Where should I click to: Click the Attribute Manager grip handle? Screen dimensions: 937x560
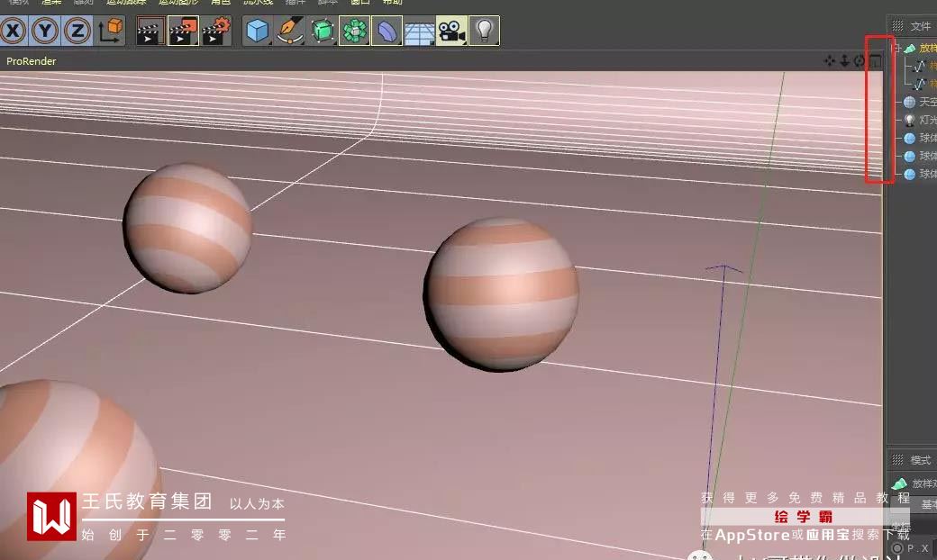(x=897, y=460)
